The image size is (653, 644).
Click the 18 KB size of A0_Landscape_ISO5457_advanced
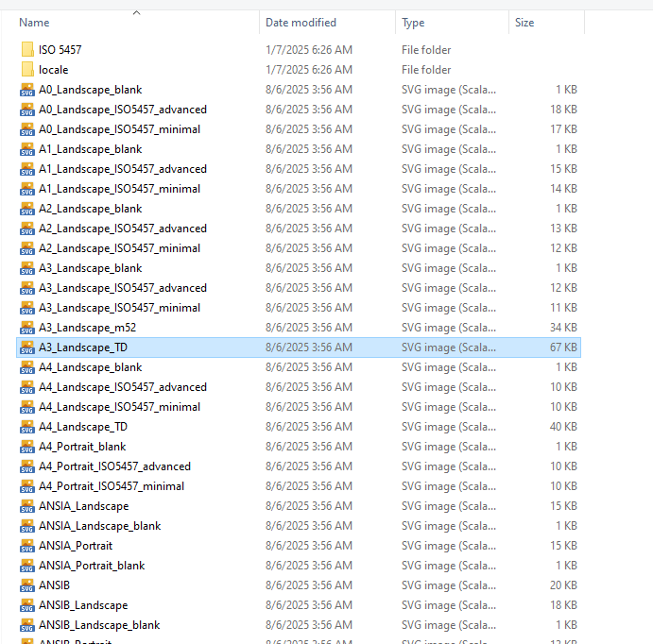tap(563, 110)
